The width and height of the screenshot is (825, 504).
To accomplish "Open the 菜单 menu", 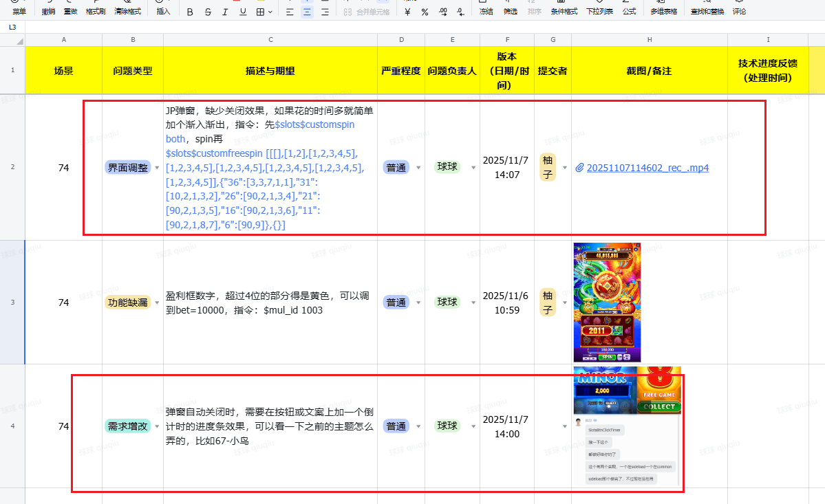I will pyautogui.click(x=19, y=12).
